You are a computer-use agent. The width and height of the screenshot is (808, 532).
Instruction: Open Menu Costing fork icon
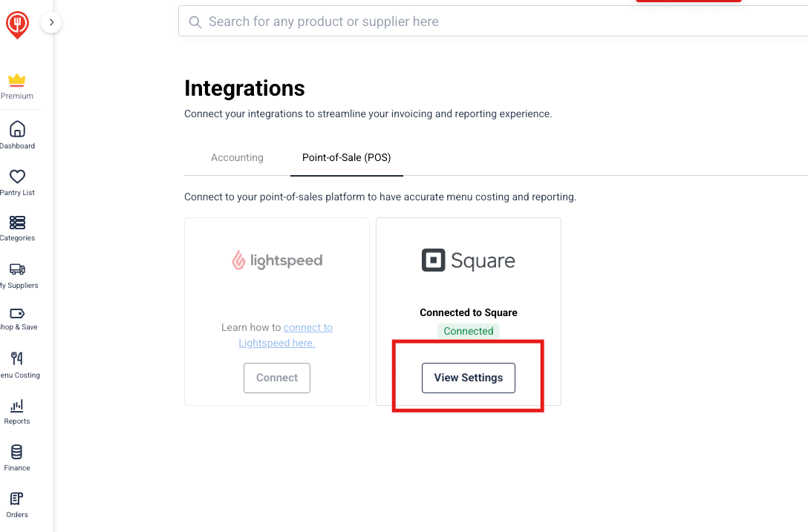[x=17, y=358]
